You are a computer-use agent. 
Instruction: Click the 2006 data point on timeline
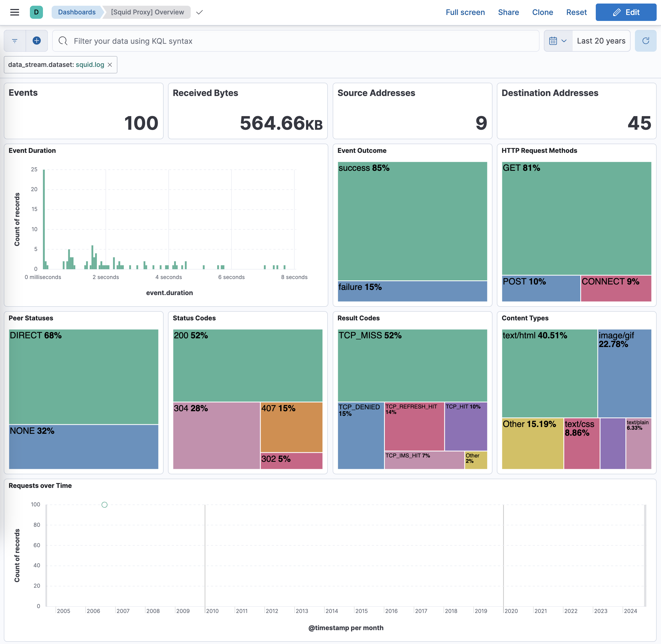coord(104,505)
